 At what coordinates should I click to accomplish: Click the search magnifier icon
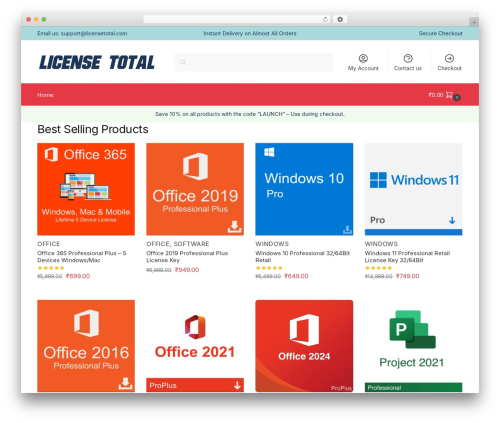183,62
